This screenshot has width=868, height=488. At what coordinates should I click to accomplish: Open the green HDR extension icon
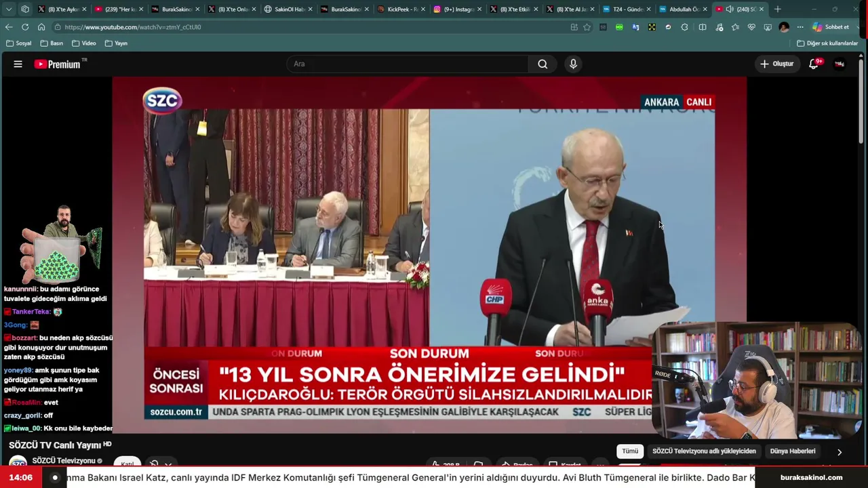tap(619, 27)
